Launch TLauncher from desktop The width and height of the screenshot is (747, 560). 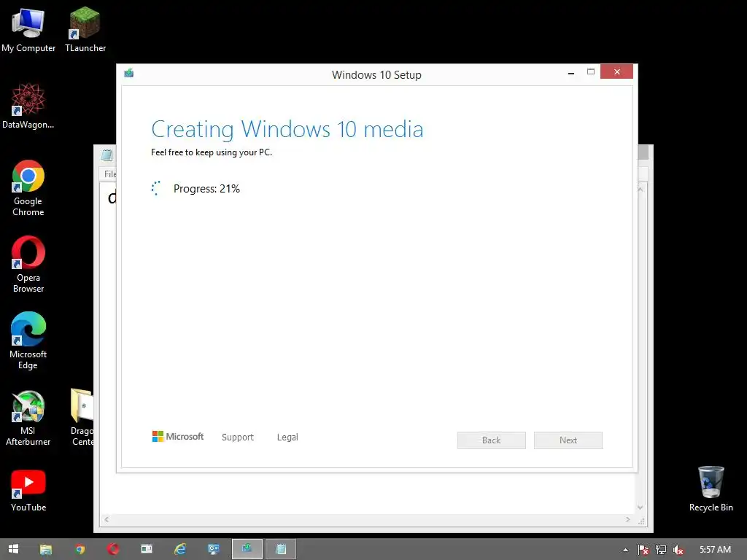85,29
